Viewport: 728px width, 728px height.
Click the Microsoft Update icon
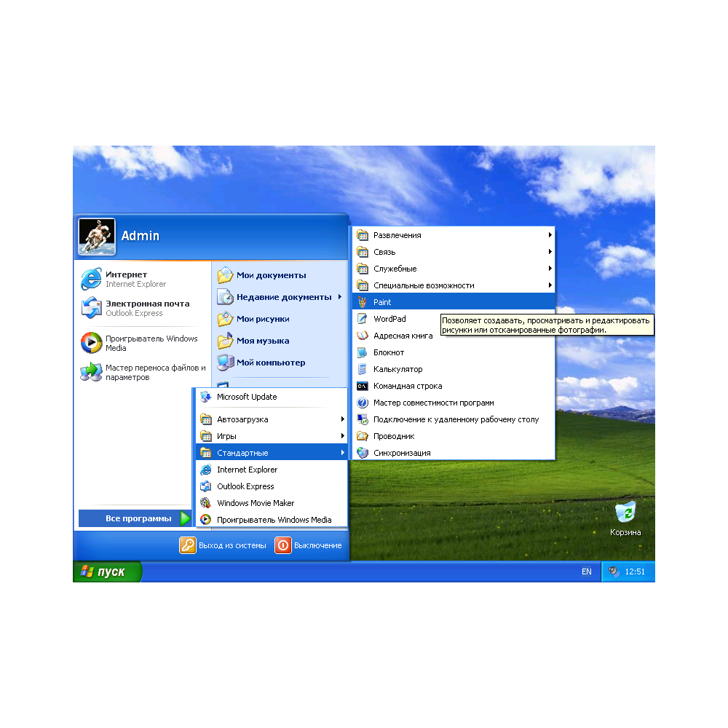coord(206,397)
